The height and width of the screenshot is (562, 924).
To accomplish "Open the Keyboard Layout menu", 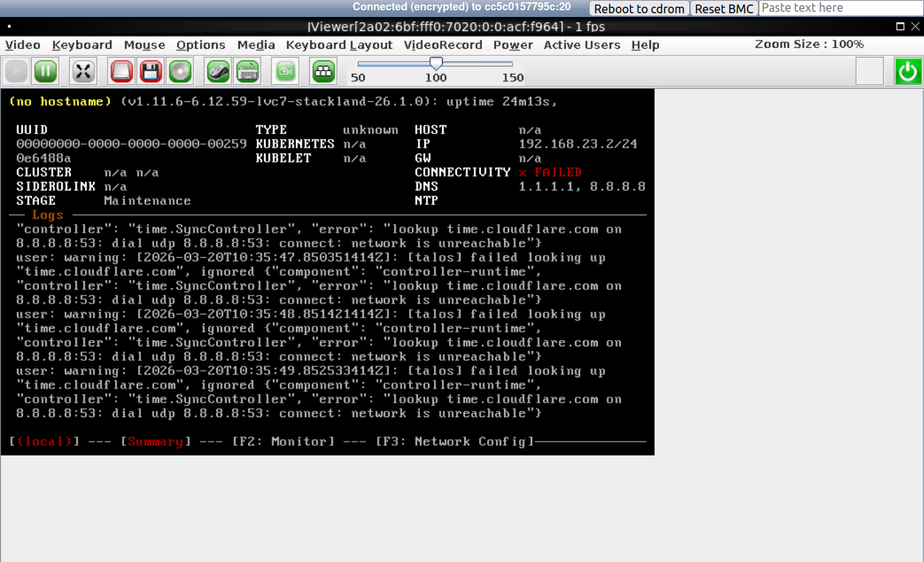I will (x=339, y=45).
